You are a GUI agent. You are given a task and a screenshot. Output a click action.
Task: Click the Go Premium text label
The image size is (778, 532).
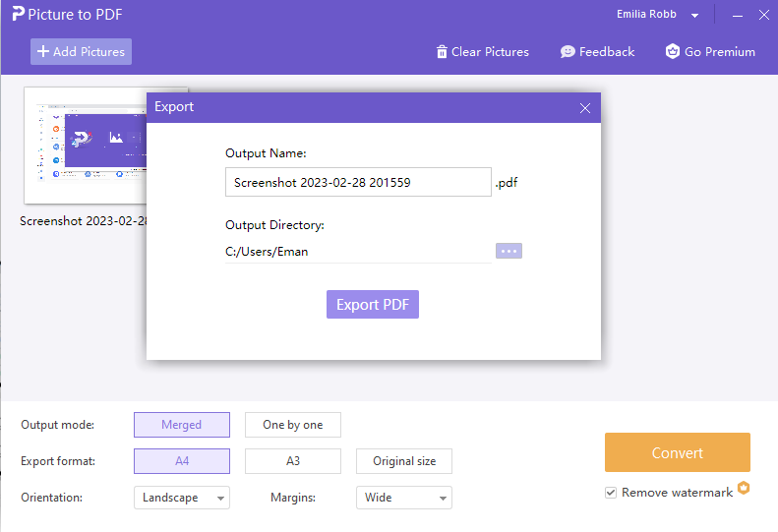coord(719,51)
